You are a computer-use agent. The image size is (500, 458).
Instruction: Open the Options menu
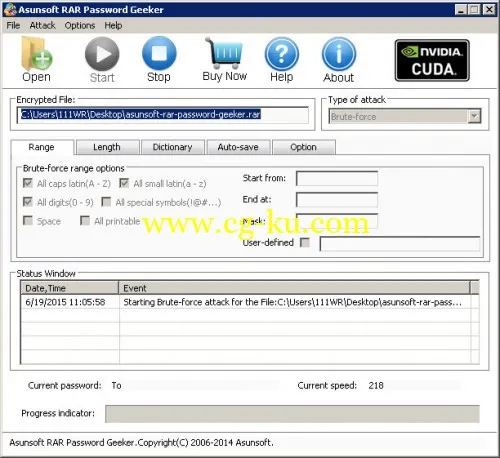click(x=80, y=25)
